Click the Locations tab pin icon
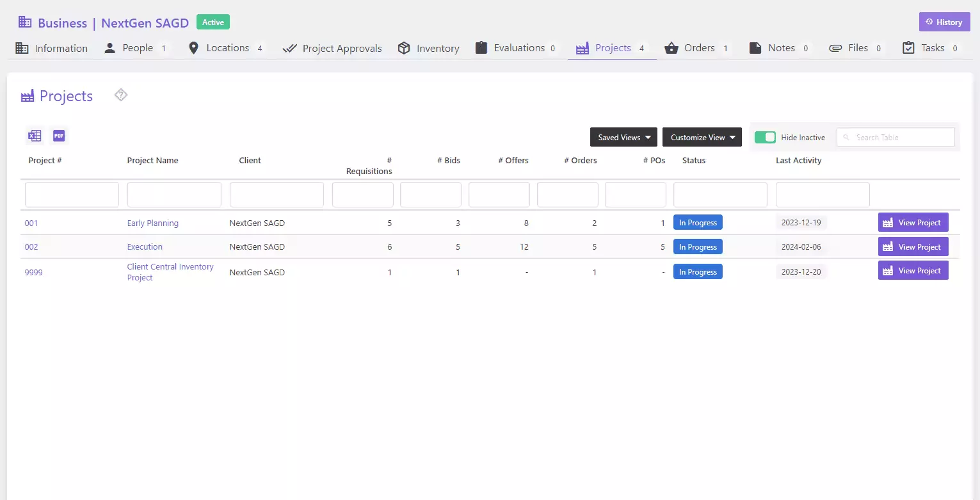The width and height of the screenshot is (980, 500). click(193, 48)
